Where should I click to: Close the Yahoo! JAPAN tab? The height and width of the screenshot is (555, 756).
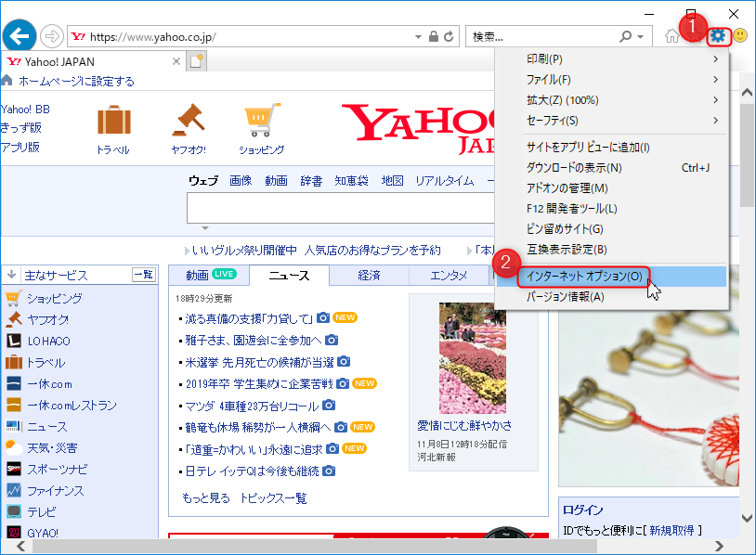click(x=176, y=61)
